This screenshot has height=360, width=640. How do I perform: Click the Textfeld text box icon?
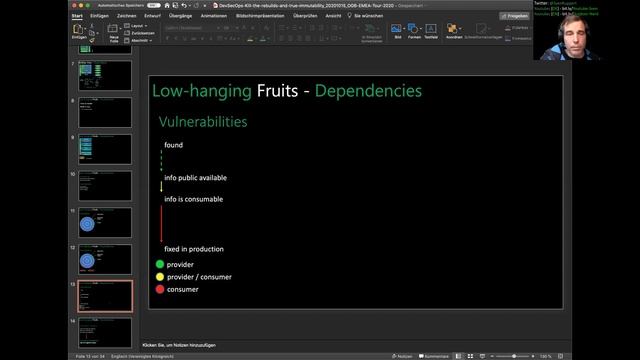tap(431, 28)
